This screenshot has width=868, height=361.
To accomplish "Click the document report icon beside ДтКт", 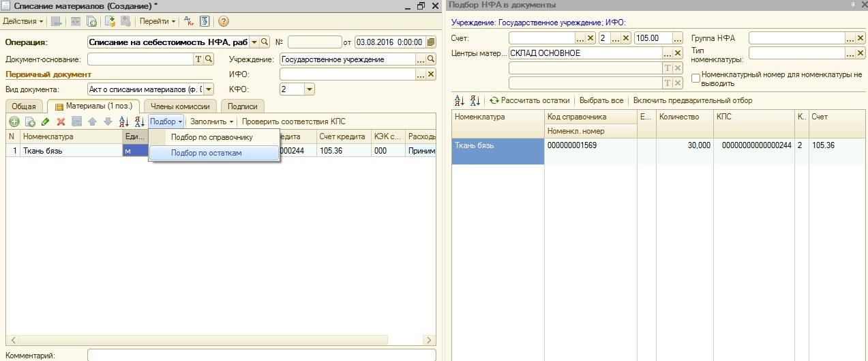I will click(205, 21).
